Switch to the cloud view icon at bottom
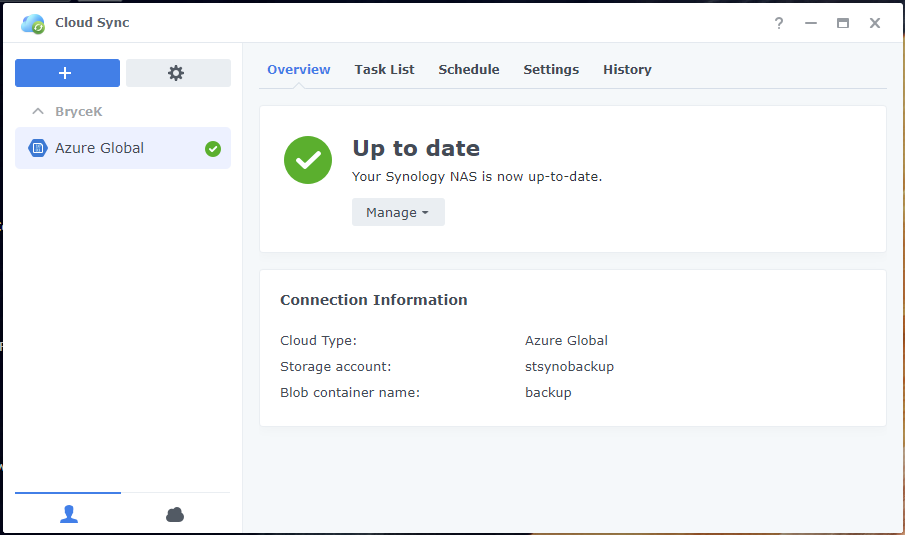This screenshot has width=905, height=535. [x=175, y=514]
